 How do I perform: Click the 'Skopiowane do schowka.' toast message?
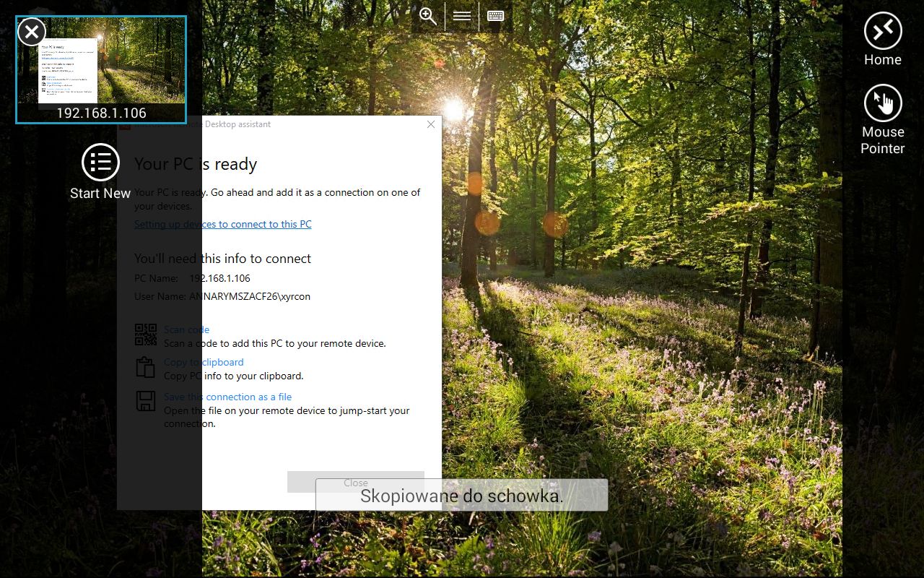point(461,496)
